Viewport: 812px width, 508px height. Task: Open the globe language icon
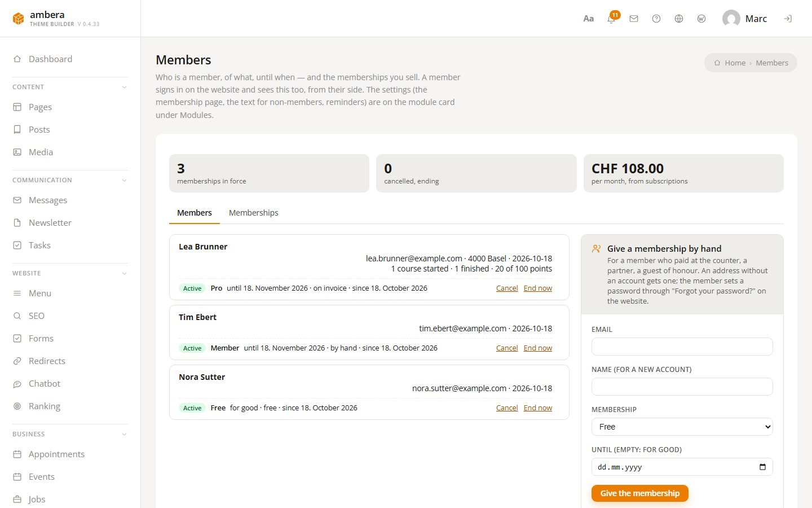pos(679,19)
